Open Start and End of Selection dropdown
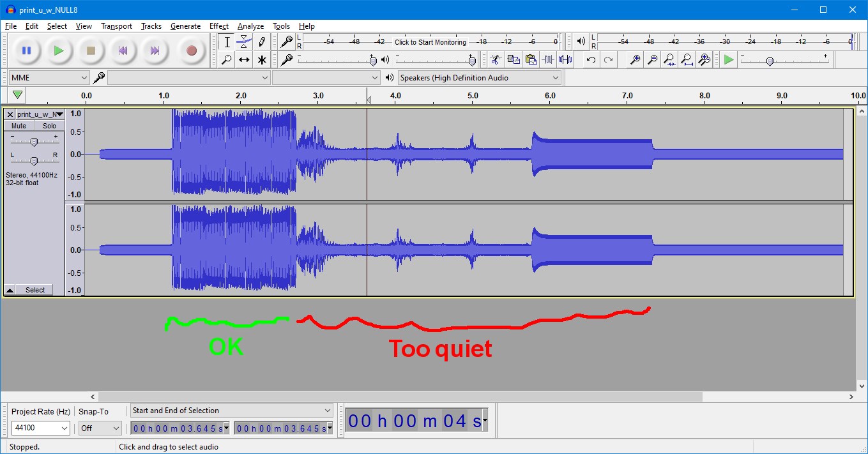868x454 pixels. pos(232,411)
